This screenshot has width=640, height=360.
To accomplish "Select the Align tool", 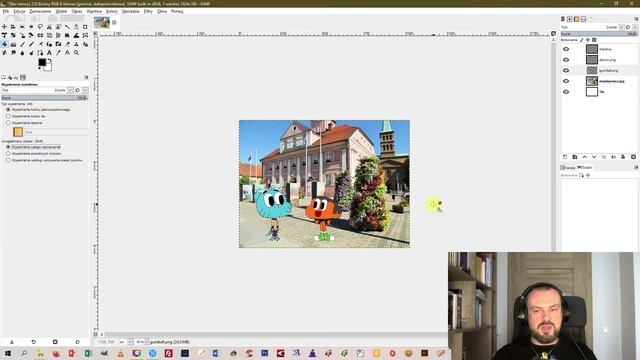I will pyautogui.click(x=13, y=27).
